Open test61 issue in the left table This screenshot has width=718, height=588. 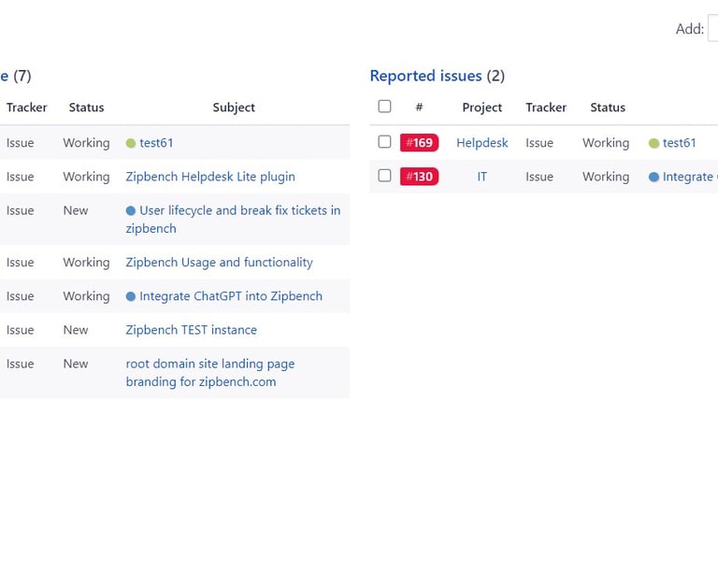[x=156, y=143]
